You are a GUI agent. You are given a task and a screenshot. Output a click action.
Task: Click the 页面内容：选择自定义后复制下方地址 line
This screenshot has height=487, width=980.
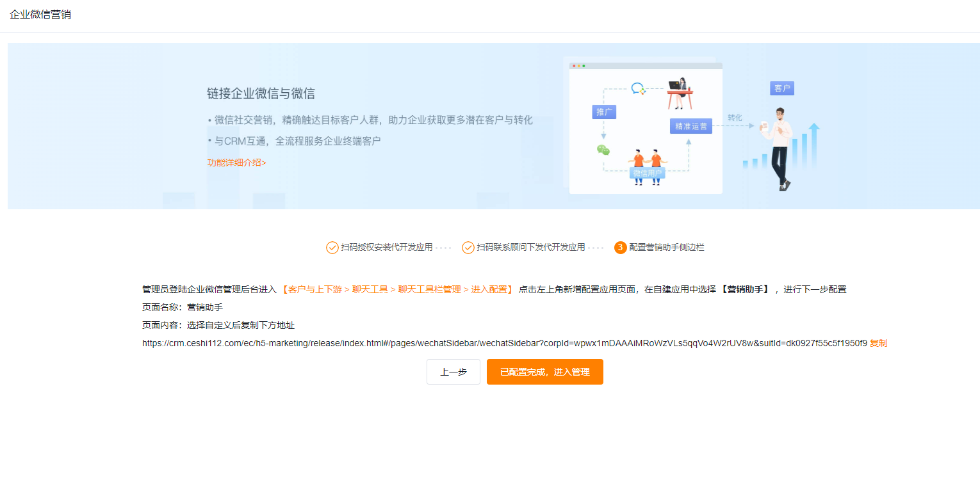coord(218,325)
